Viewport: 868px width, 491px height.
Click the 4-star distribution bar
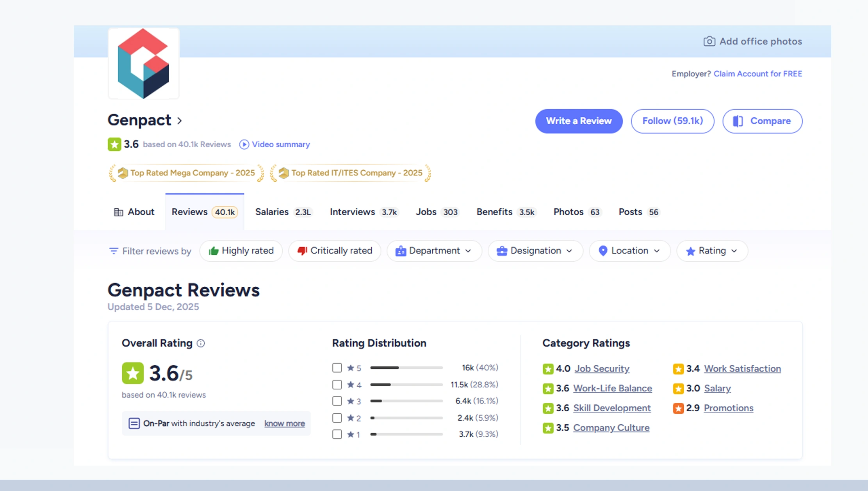coord(406,384)
